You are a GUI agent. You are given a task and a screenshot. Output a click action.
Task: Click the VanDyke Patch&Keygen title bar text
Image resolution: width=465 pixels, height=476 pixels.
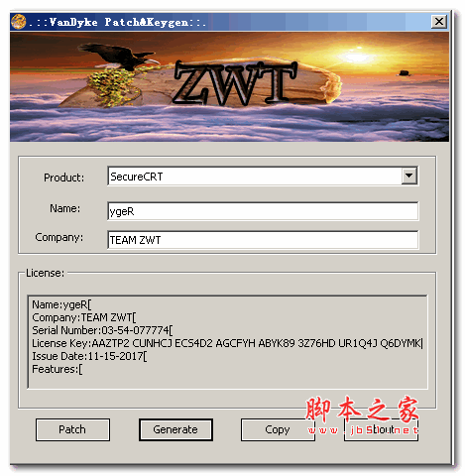(x=117, y=22)
